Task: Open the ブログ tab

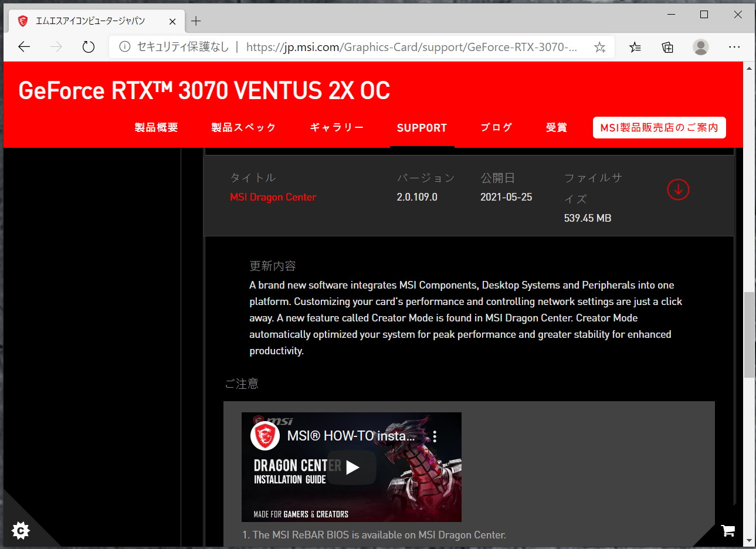Action: (496, 127)
